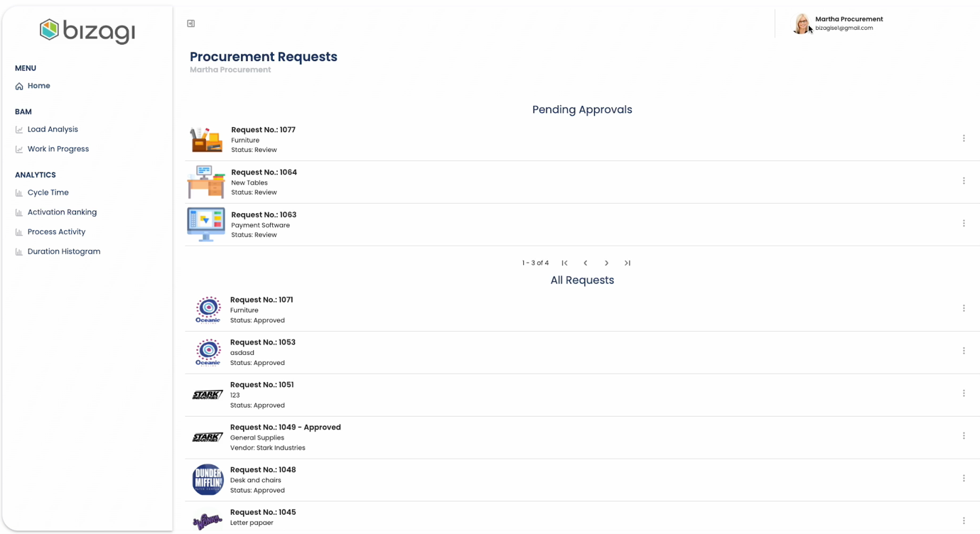Jump to first page of pending approvals
The image size is (980, 534).
click(564, 263)
